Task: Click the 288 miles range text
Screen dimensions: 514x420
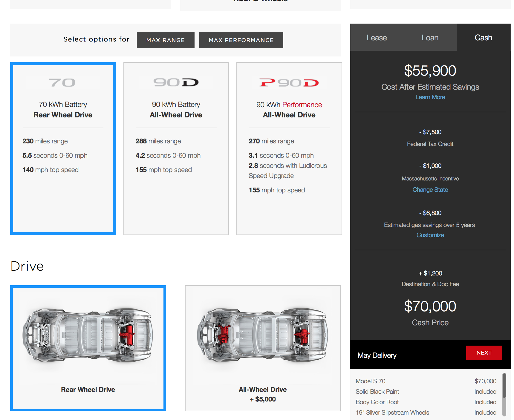Action: point(158,141)
